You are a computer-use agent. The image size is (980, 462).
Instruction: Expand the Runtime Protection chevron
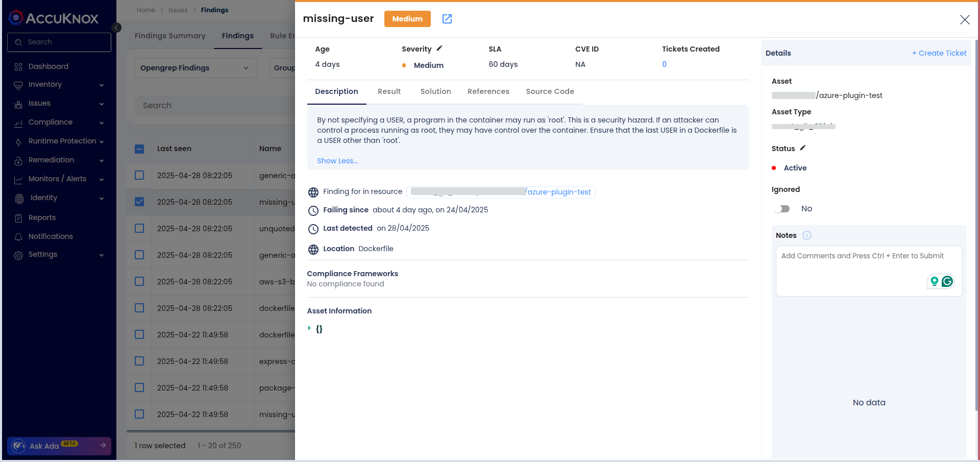pyautogui.click(x=102, y=142)
